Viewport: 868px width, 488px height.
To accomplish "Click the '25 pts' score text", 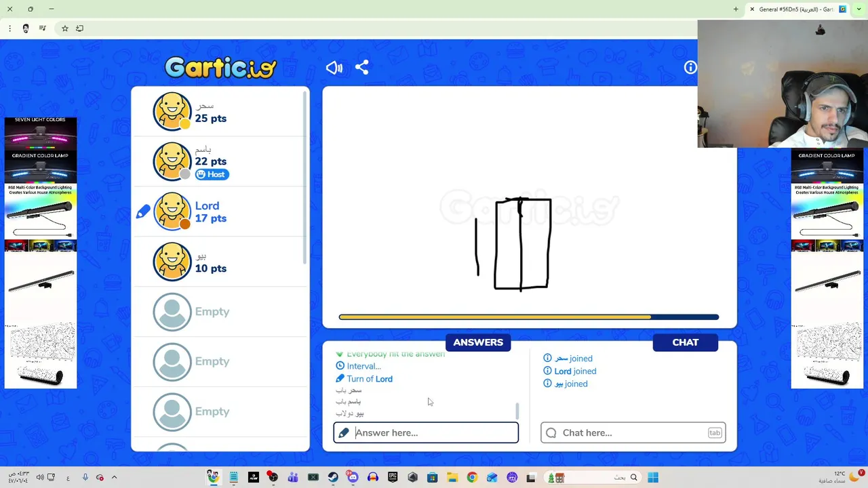I will 211,118.
